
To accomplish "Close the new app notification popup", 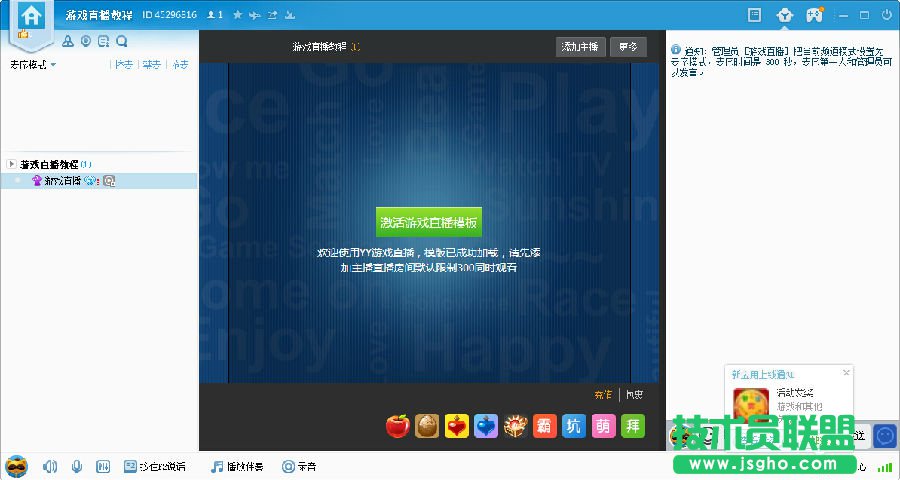I will tap(846, 373).
